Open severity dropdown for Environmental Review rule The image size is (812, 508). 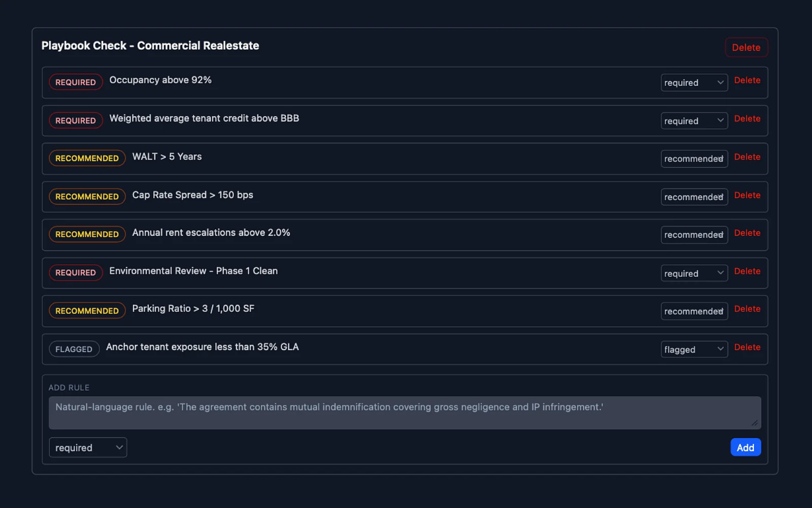(x=694, y=273)
